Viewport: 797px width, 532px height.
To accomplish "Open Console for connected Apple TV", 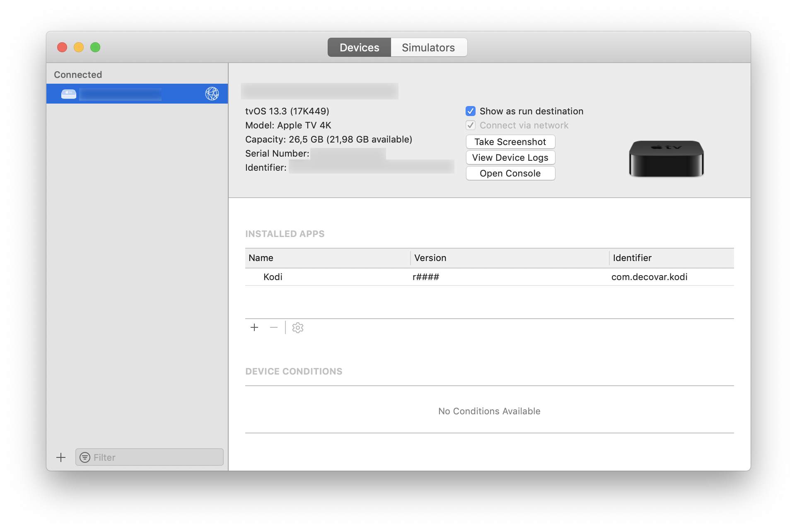I will pyautogui.click(x=510, y=173).
